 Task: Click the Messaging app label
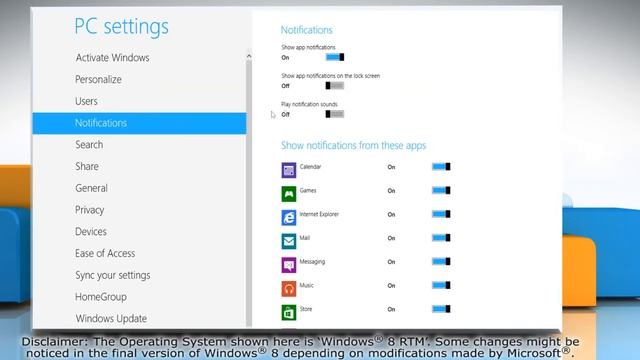point(312,262)
